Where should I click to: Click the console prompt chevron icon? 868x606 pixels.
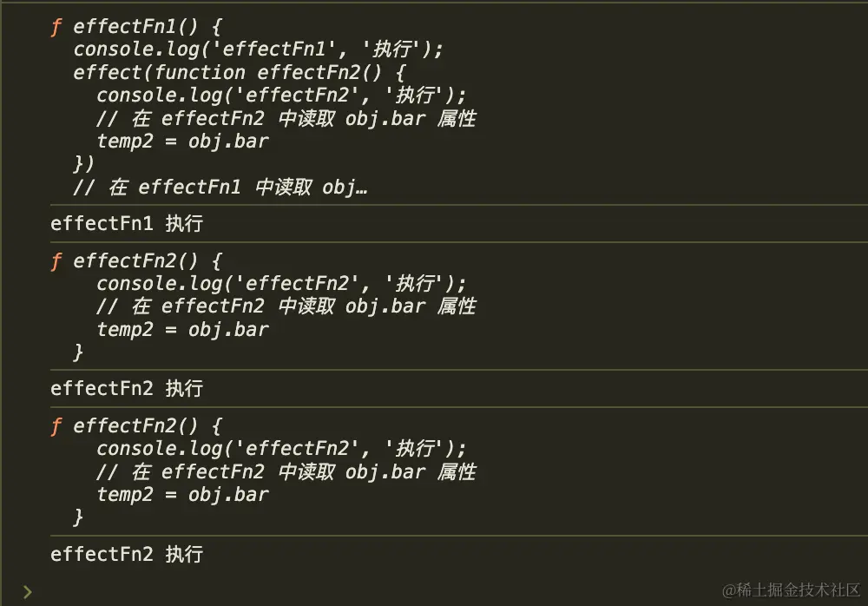click(28, 591)
